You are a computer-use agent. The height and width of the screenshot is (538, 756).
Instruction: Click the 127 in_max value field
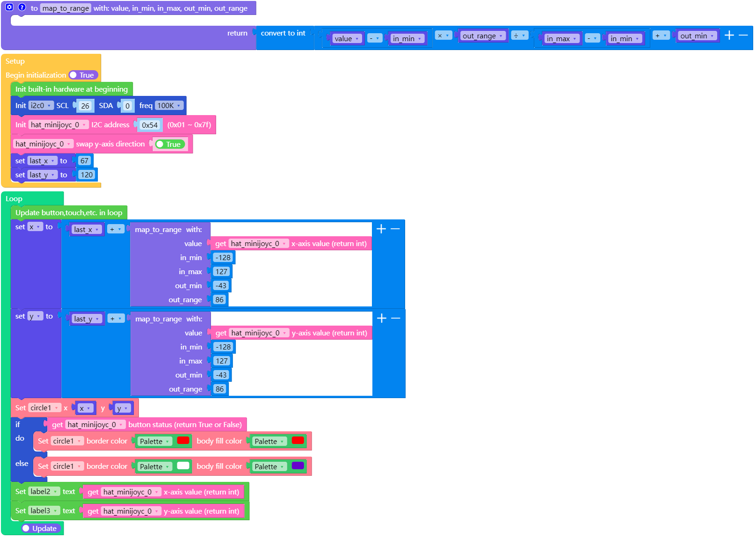(x=221, y=271)
